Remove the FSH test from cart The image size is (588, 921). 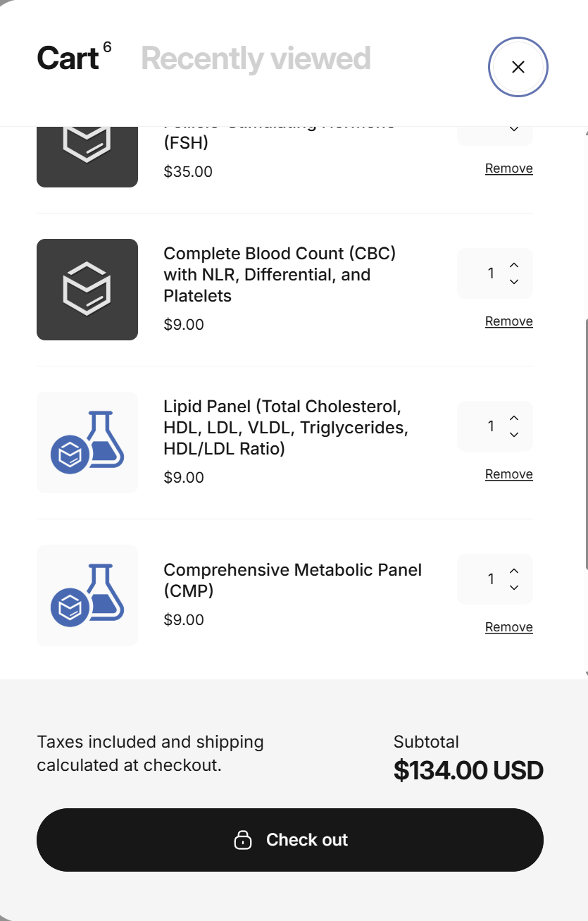click(x=508, y=168)
